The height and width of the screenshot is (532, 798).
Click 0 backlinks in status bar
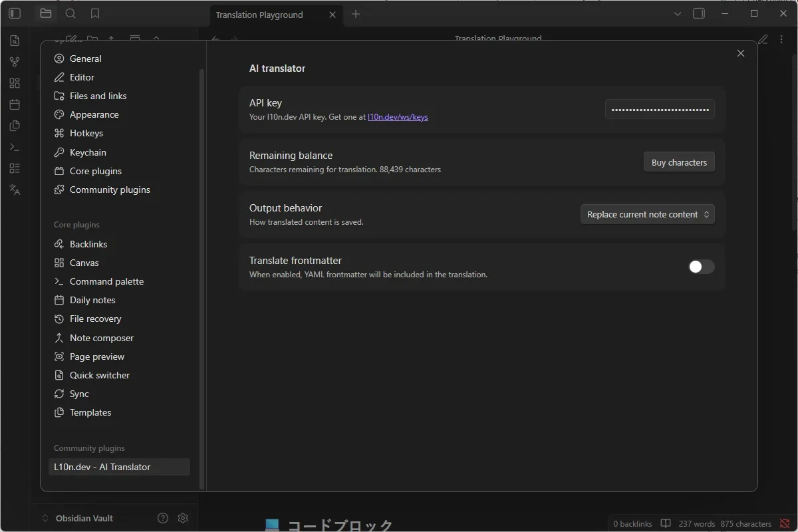[x=632, y=523]
